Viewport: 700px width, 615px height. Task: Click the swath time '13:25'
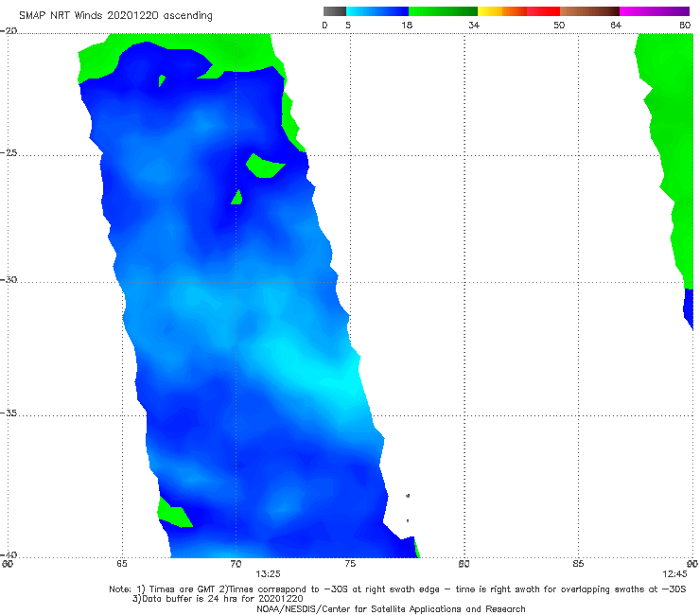(268, 574)
